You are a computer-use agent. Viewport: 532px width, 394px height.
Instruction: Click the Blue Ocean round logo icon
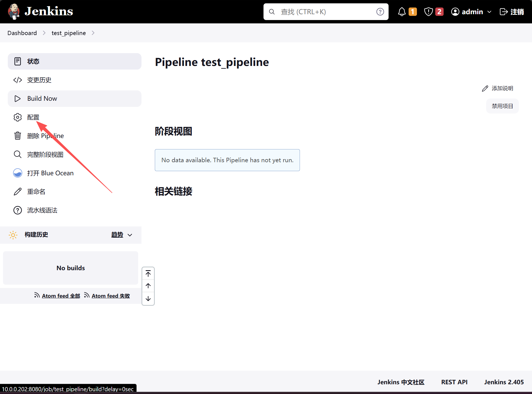18,173
